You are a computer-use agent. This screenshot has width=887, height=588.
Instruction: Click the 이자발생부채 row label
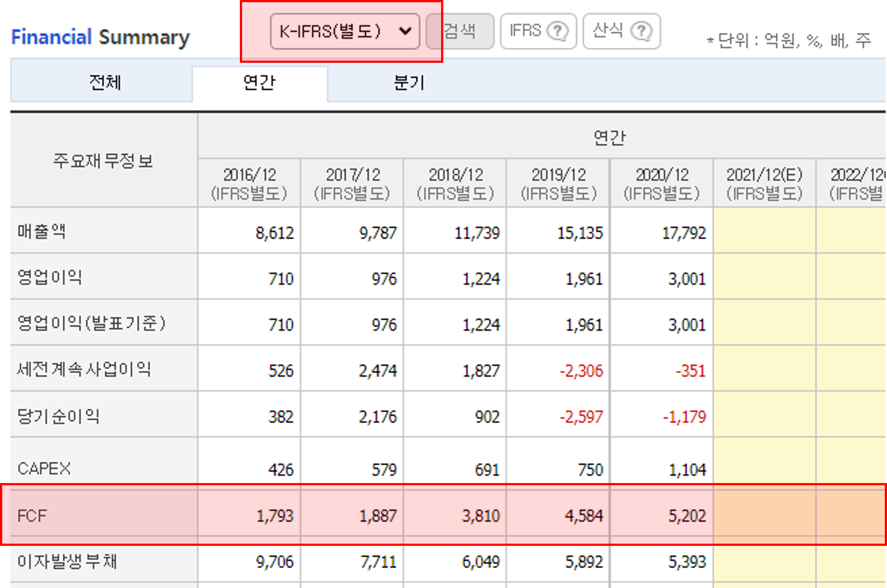click(x=67, y=562)
